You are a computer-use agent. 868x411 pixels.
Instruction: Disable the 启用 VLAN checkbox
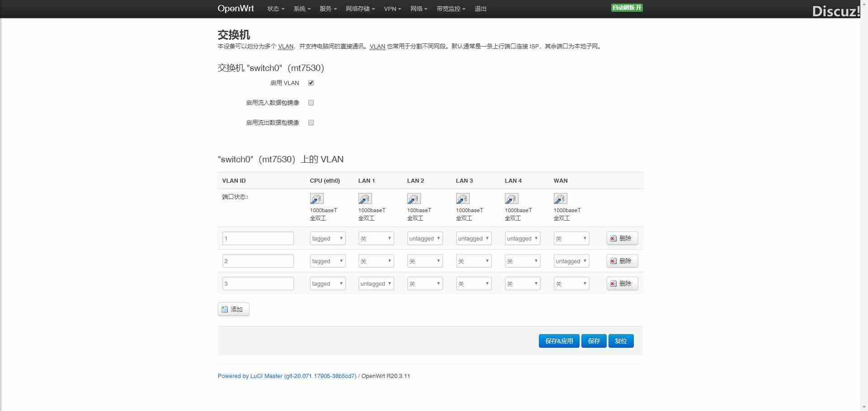click(x=311, y=83)
